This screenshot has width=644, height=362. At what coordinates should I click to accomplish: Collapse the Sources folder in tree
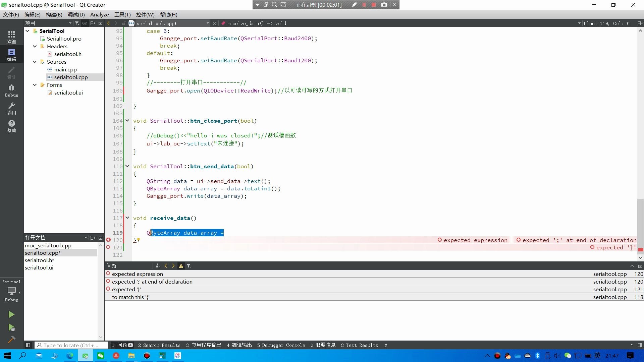pyautogui.click(x=35, y=62)
